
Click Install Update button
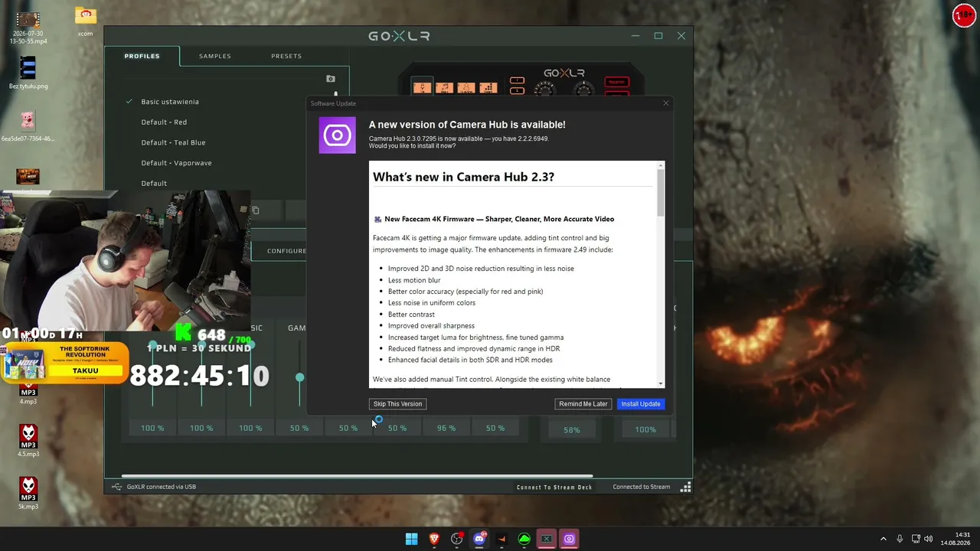pos(641,404)
